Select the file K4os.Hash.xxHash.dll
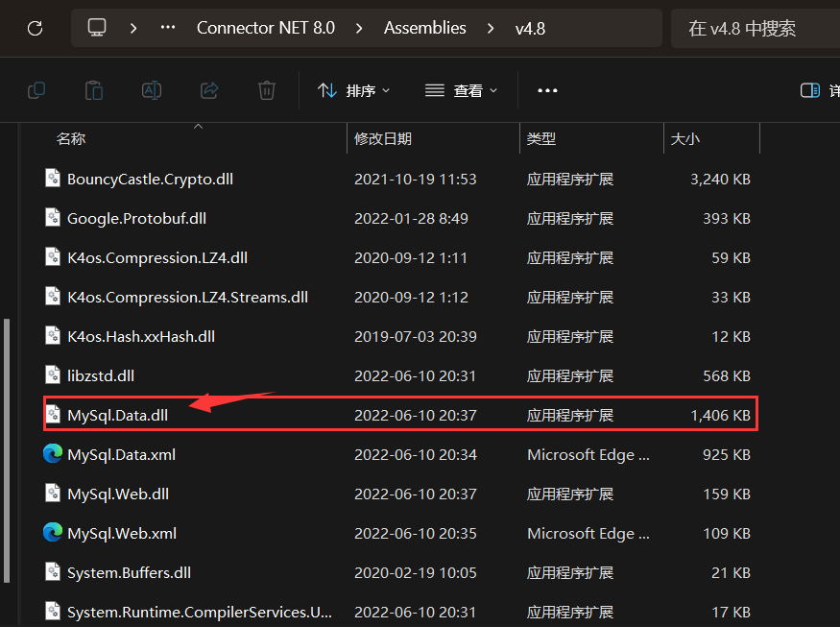840x627 pixels. pos(141,336)
